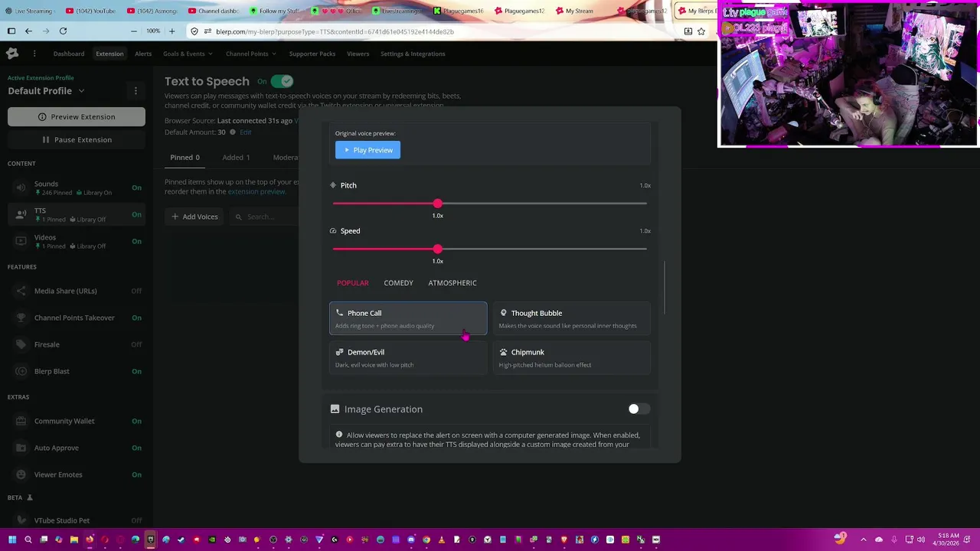Click the Preview Extension button
This screenshot has height=551, width=980.
[77, 117]
